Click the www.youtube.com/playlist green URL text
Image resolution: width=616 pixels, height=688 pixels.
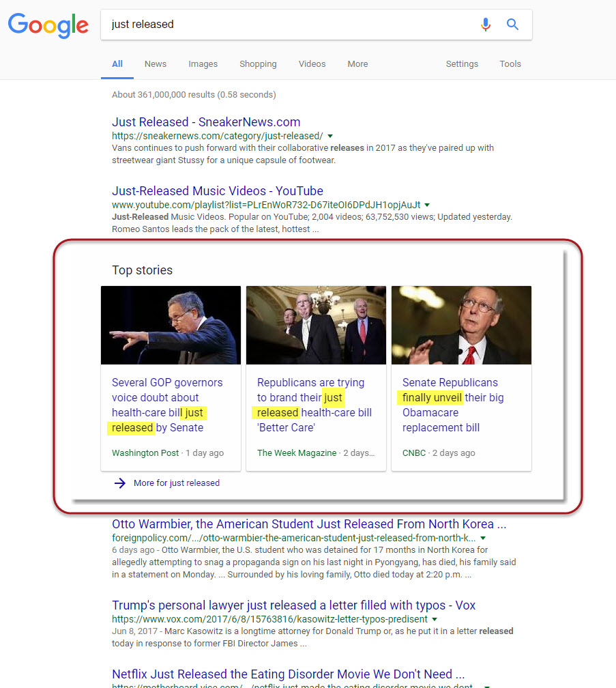tap(266, 205)
